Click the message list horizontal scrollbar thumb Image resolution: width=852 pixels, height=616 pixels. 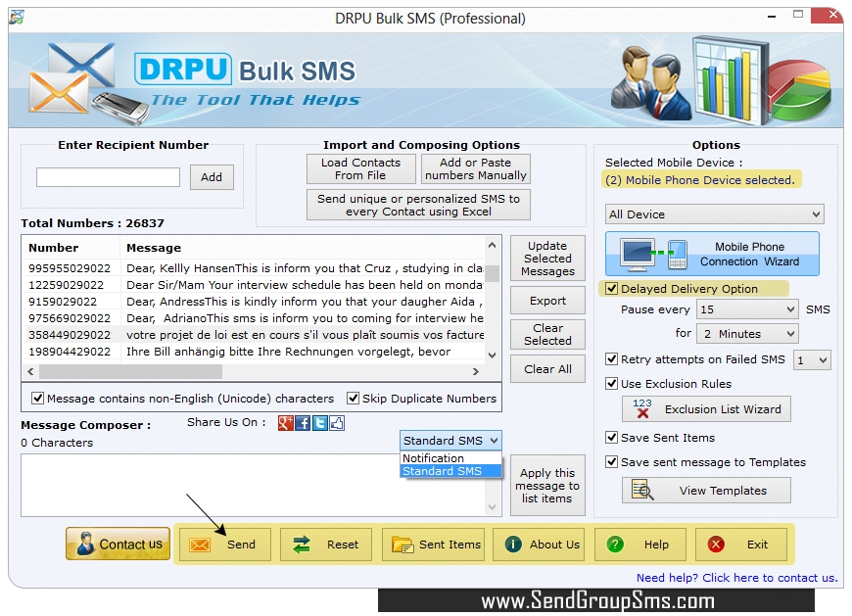[130, 371]
